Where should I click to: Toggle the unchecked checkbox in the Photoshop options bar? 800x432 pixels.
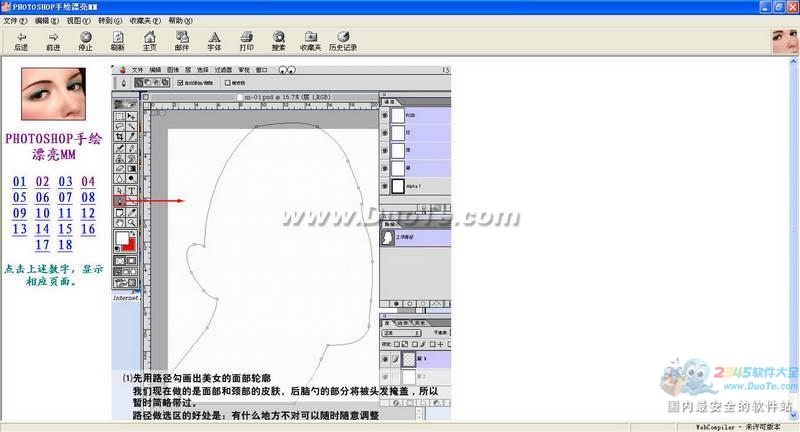228,83
